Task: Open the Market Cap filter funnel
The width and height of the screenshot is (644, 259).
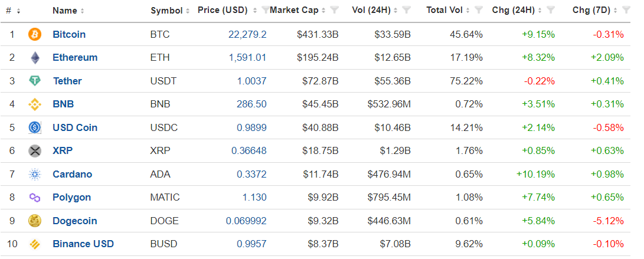Action: point(335,10)
